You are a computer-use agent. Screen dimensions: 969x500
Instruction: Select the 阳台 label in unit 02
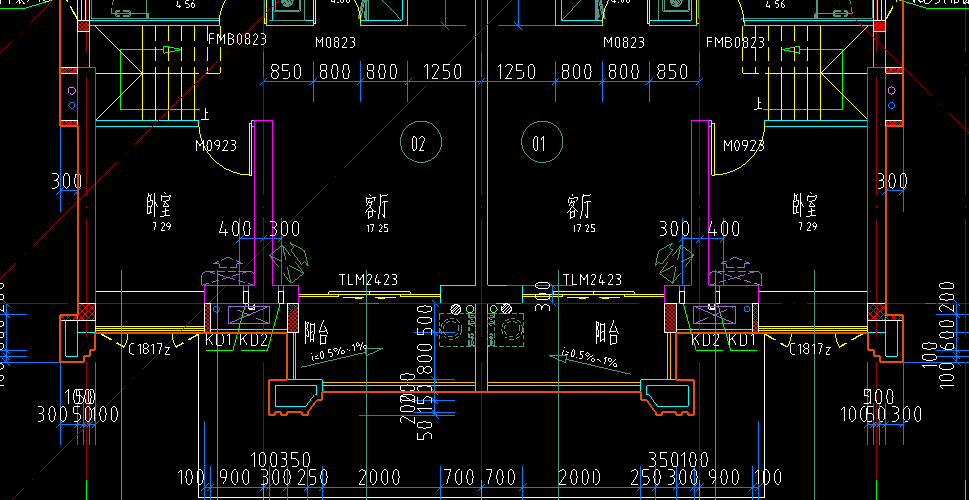tap(316, 333)
